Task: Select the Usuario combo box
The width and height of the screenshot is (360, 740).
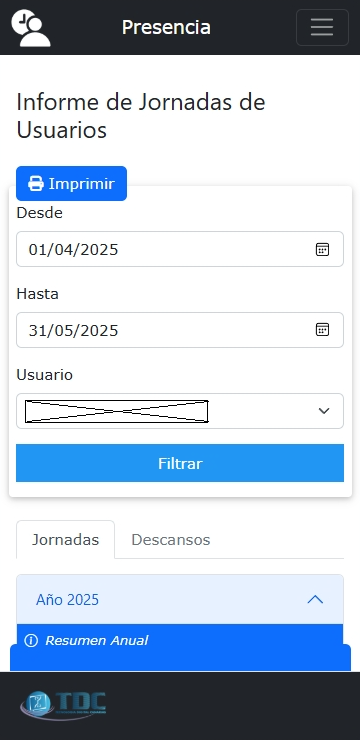Action: 180,411
